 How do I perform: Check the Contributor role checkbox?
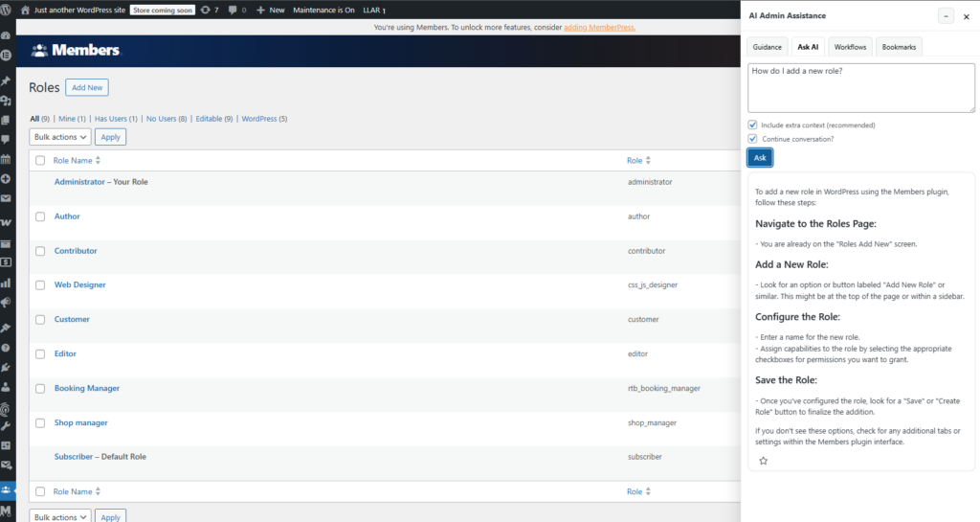pos(40,251)
